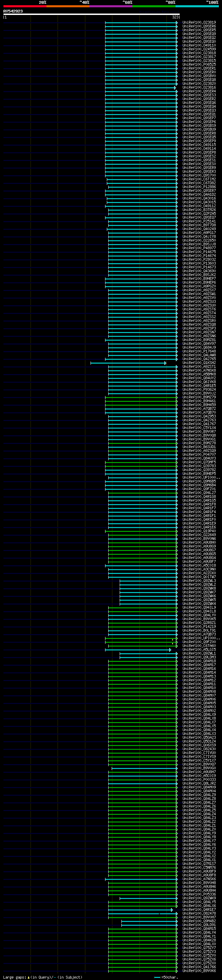
Task: Select label UniRef100_Q9ZWL3
Action: pos(199,581)
